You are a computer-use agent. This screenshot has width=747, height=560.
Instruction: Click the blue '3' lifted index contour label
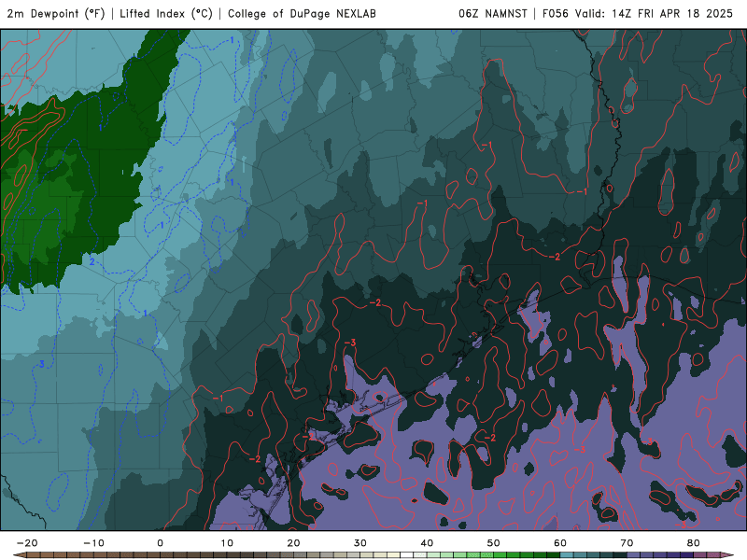click(x=42, y=364)
